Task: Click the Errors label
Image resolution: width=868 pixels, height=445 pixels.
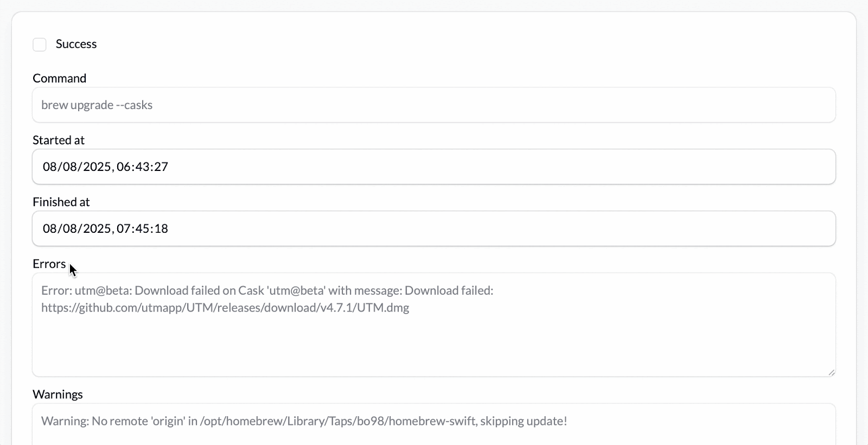Action: click(49, 264)
